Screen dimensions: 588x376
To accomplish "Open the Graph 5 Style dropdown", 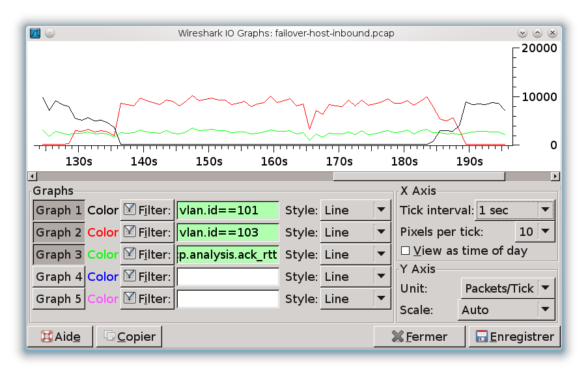I will (x=356, y=298).
